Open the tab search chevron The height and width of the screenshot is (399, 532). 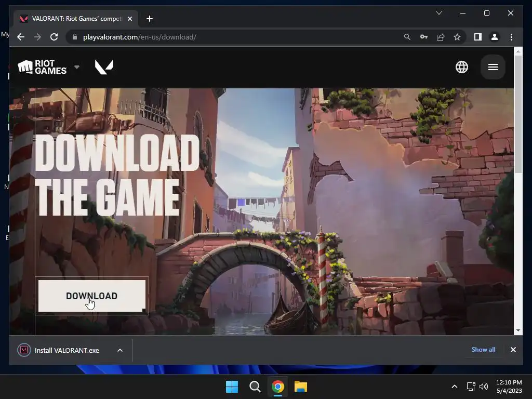[438, 13]
